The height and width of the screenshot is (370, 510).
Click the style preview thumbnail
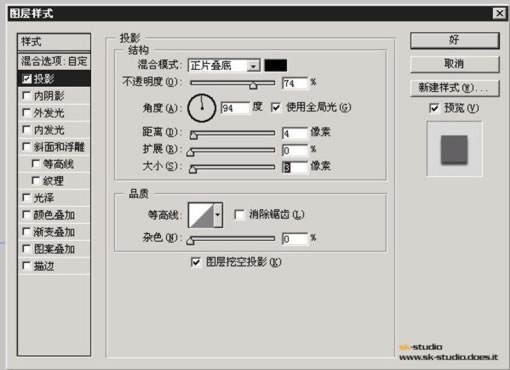[454, 149]
